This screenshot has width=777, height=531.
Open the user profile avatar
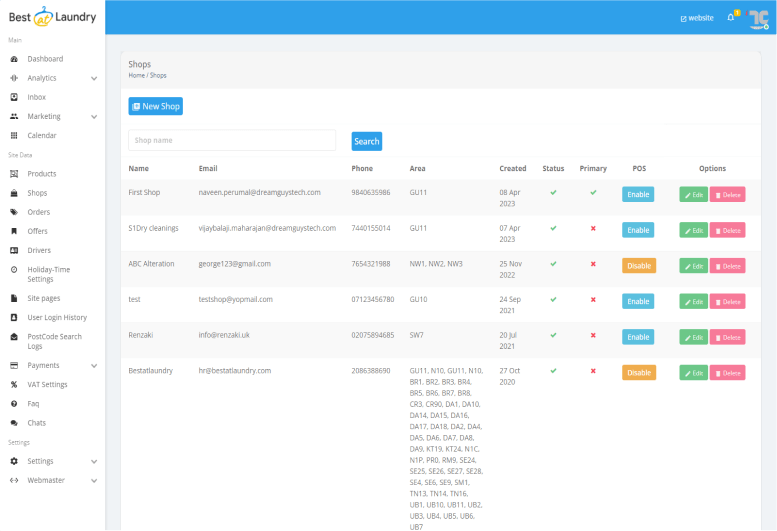pos(757,17)
